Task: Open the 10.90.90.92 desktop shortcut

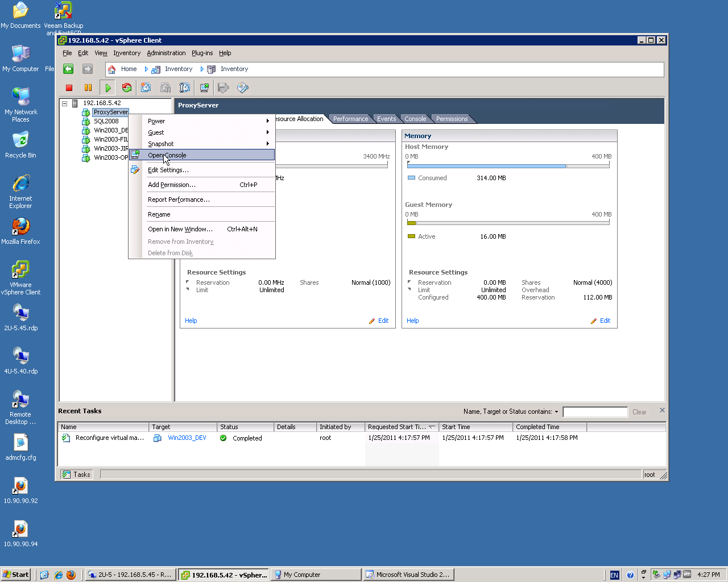Action: [x=20, y=490]
